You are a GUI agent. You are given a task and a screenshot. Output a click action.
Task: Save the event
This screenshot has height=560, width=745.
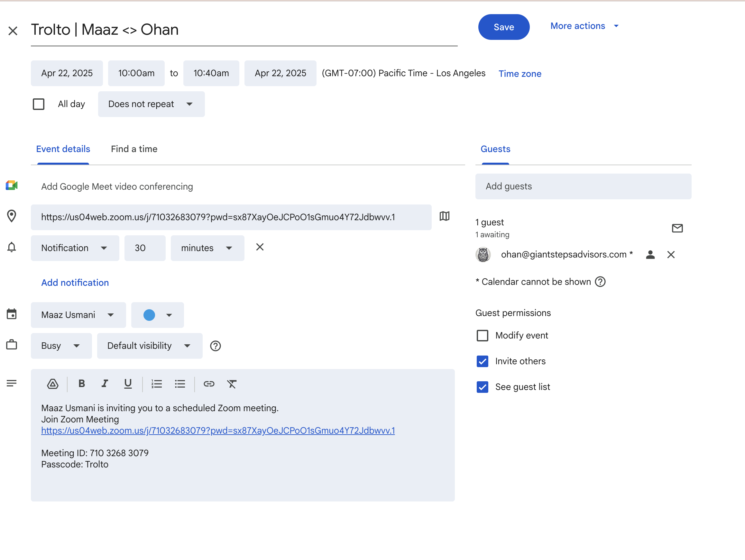pyautogui.click(x=503, y=27)
